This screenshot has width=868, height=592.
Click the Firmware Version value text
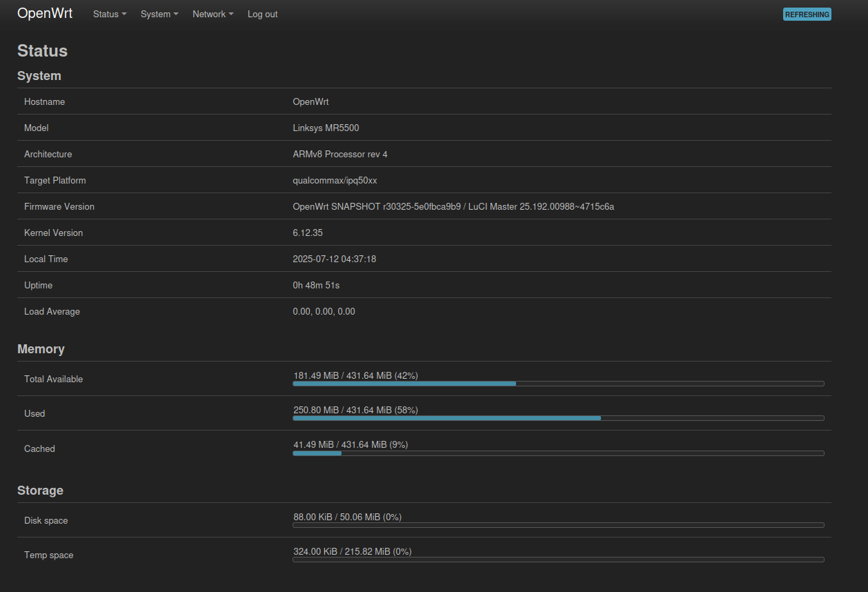453,207
